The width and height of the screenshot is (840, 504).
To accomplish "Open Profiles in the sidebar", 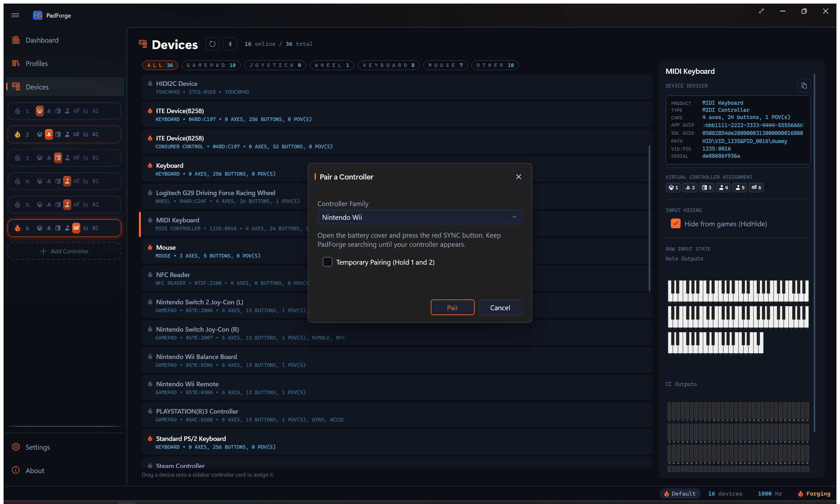I will pyautogui.click(x=65, y=63).
